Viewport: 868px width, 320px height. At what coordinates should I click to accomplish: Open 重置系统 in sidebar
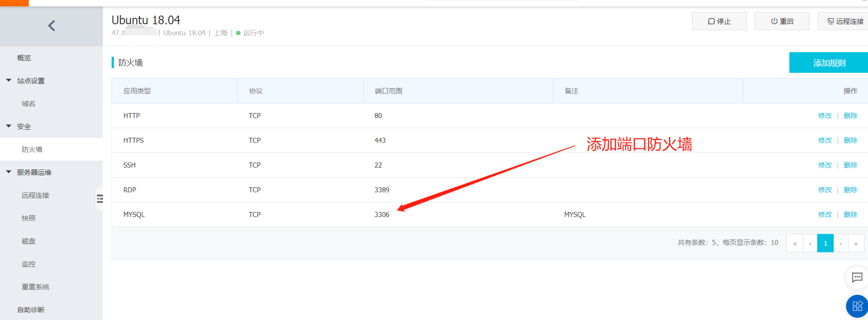click(x=35, y=287)
